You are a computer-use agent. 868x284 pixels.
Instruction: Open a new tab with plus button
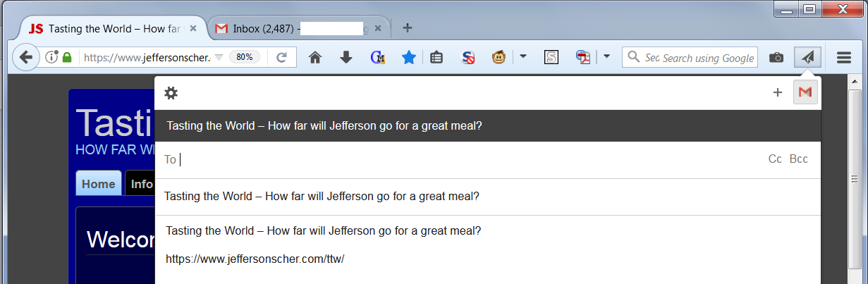point(407,28)
